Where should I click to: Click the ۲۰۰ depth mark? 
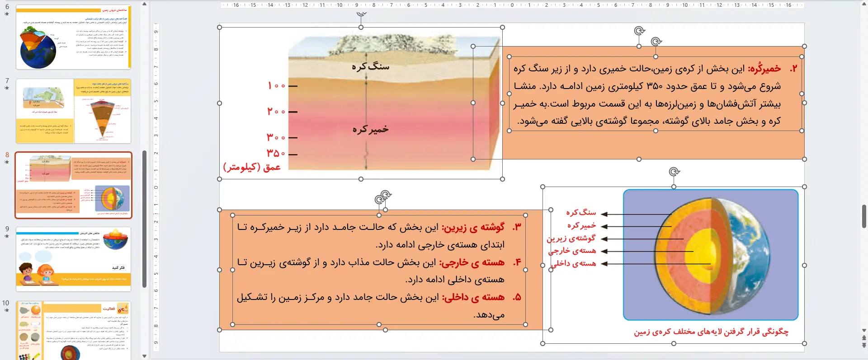tap(276, 111)
